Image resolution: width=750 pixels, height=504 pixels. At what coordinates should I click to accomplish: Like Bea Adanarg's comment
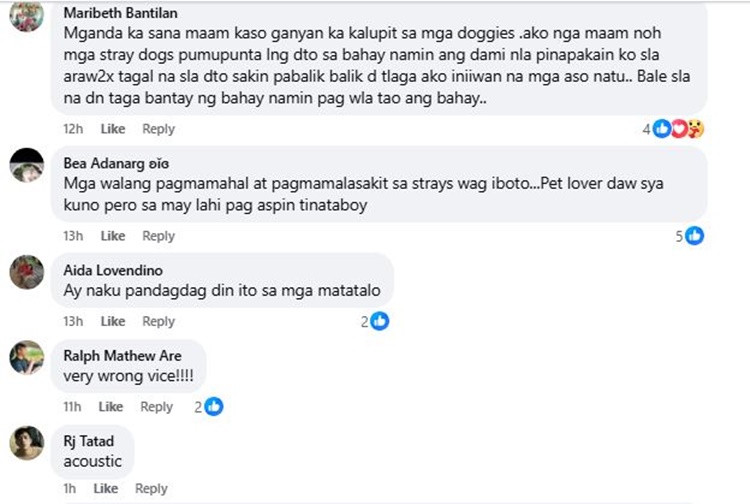(113, 236)
